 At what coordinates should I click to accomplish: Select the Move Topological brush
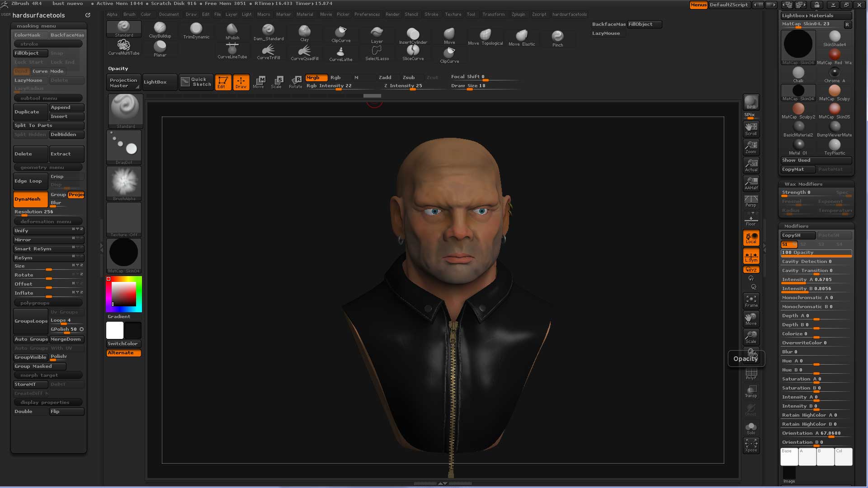coord(486,37)
